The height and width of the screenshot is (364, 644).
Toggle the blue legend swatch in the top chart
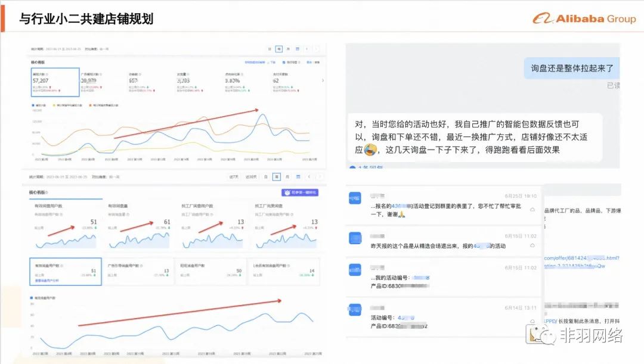pos(33,105)
